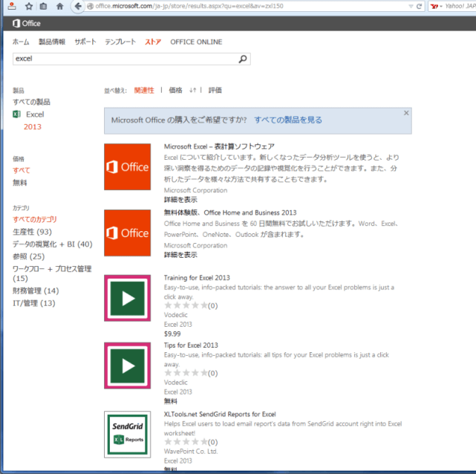Click star rating of SendGrid Reports for Excel
This screenshot has width=476, height=474.
(x=186, y=441)
